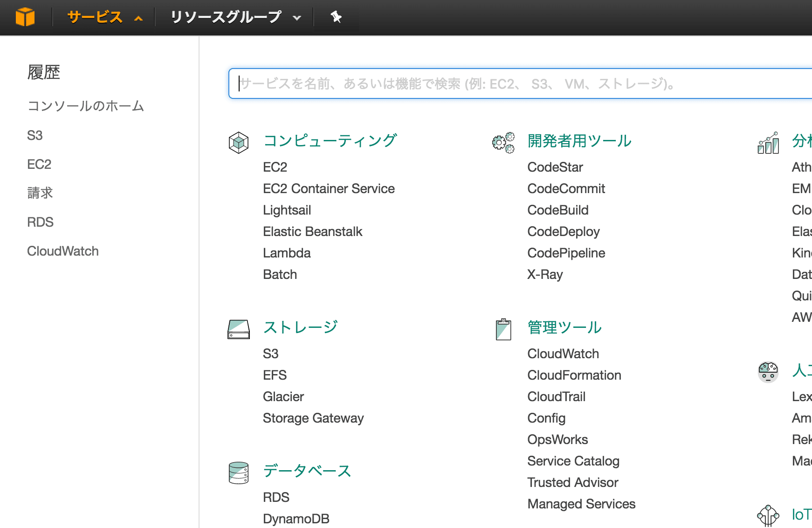Open Service Catalog
This screenshot has height=528, width=812.
(573, 461)
